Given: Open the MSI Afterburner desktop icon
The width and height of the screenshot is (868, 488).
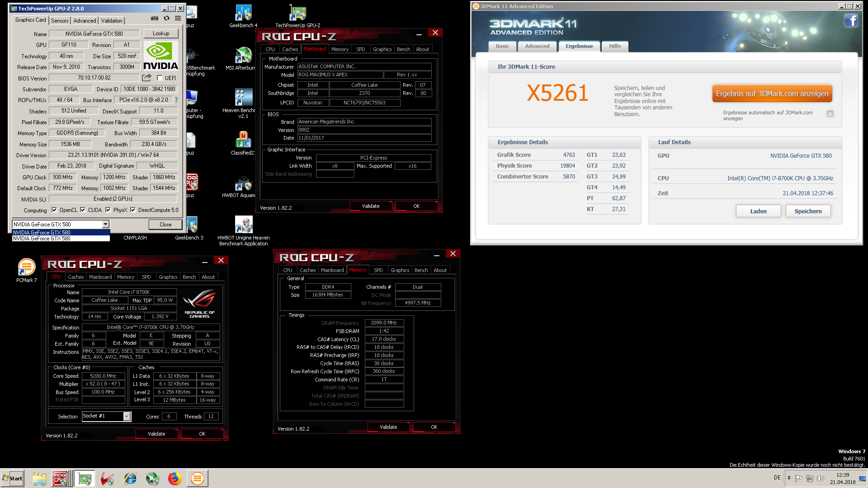Looking at the screenshot, I should click(243, 59).
